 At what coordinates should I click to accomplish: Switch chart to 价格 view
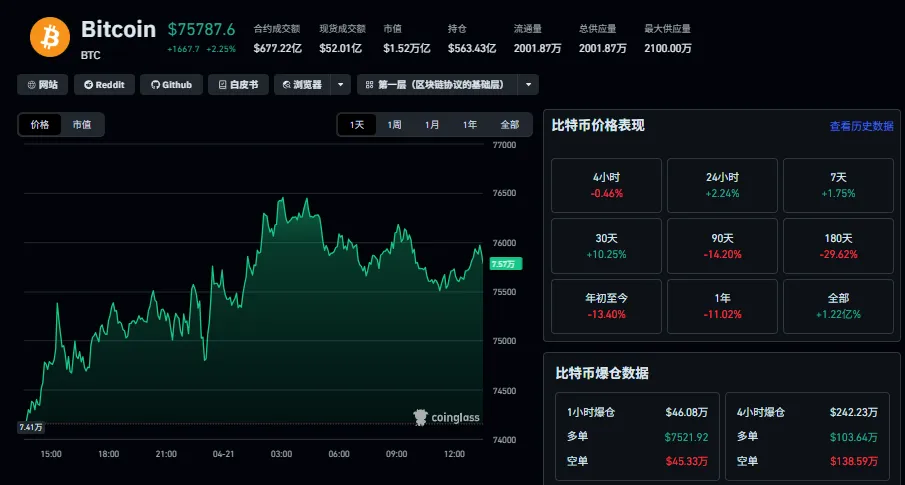(40, 125)
